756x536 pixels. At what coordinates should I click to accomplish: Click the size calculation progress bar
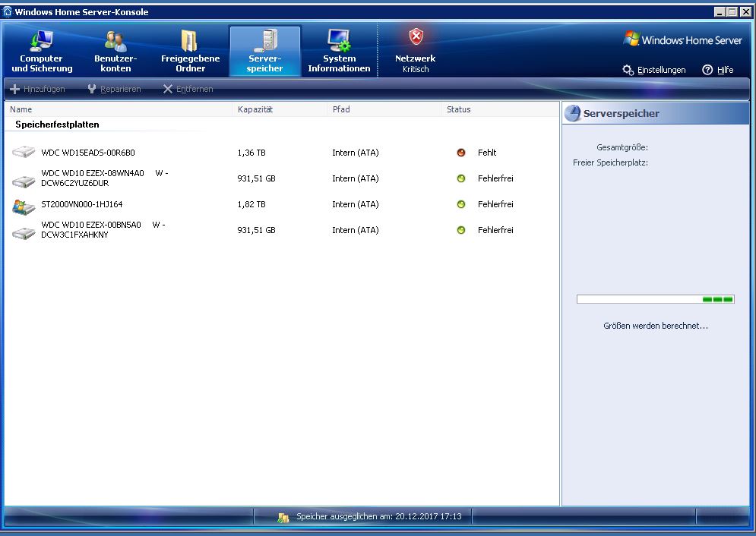click(655, 299)
